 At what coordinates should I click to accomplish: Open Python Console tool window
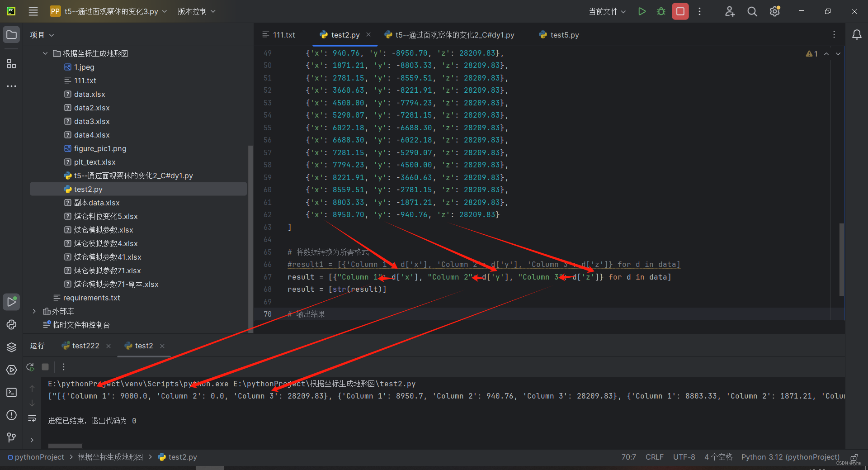(11, 324)
